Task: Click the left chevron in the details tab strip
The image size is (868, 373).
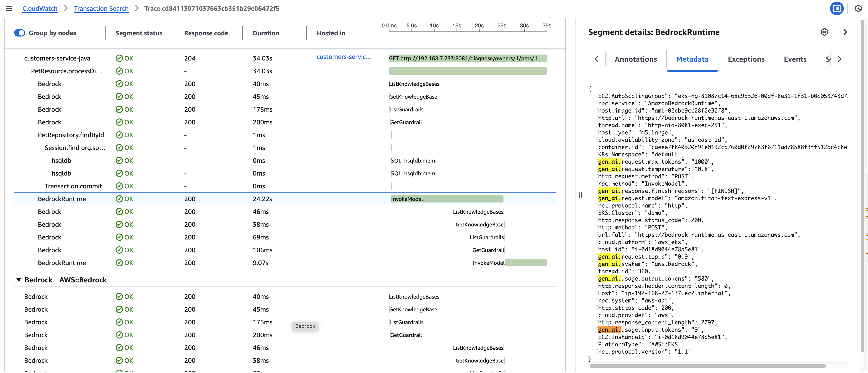Action: point(596,59)
